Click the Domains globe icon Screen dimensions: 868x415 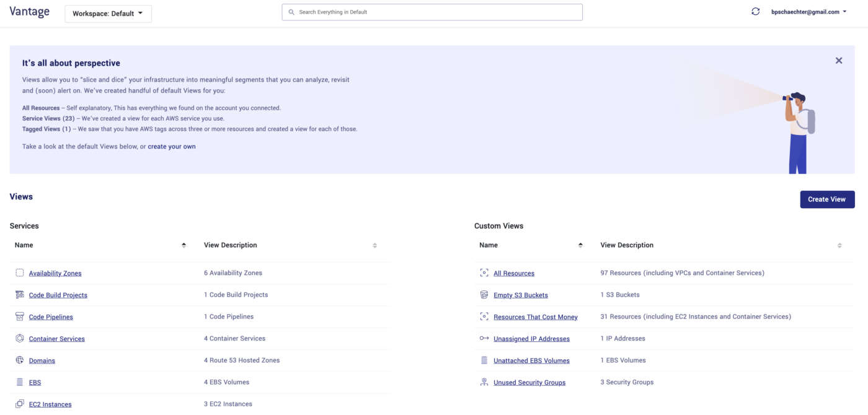(20, 360)
